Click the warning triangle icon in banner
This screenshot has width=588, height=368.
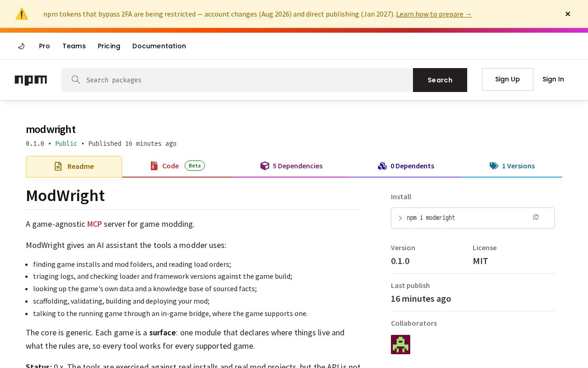[22, 14]
